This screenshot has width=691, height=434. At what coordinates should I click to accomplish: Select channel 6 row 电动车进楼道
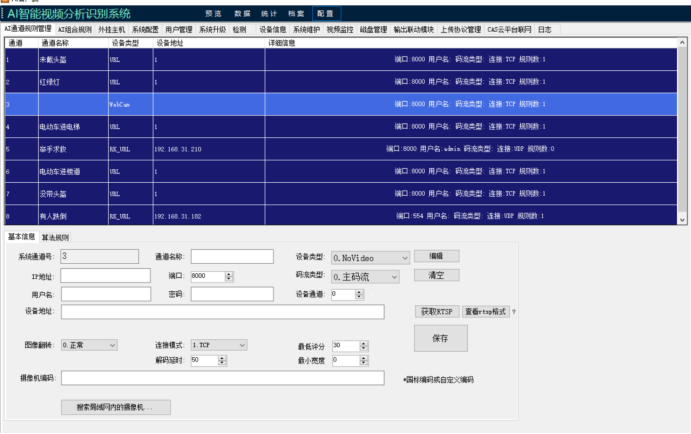pos(341,171)
